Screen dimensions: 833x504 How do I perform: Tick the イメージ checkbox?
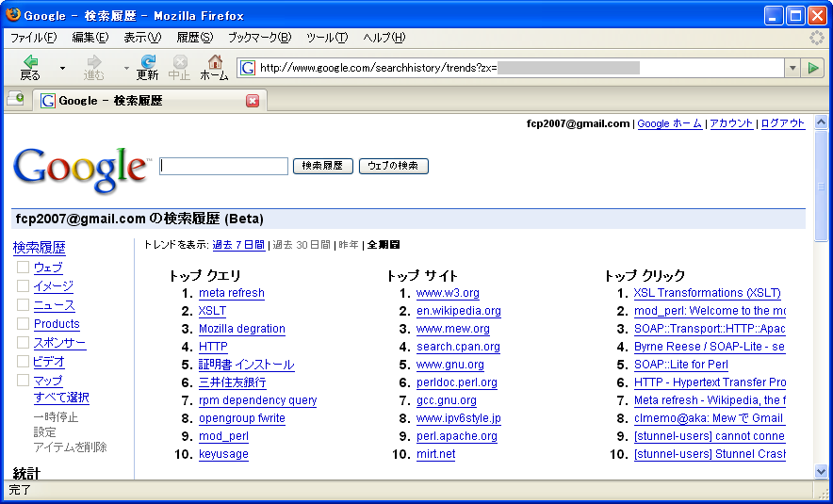tap(23, 285)
